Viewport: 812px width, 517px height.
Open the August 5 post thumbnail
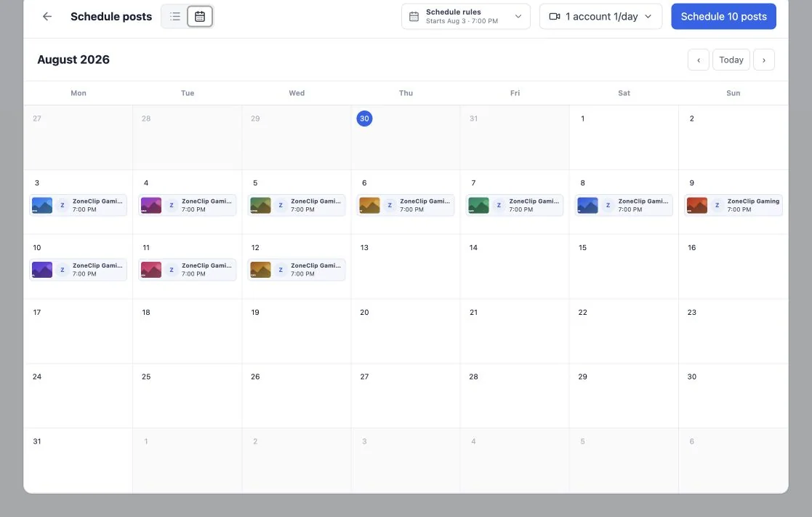point(260,205)
